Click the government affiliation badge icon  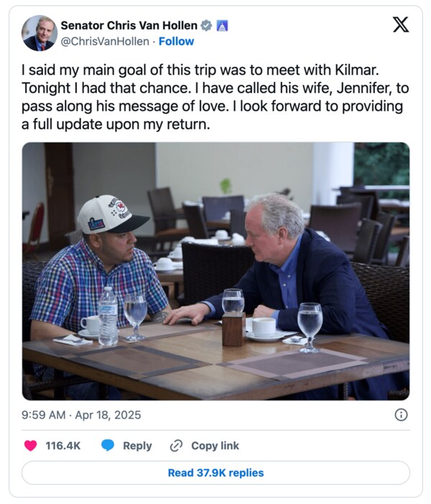(222, 26)
